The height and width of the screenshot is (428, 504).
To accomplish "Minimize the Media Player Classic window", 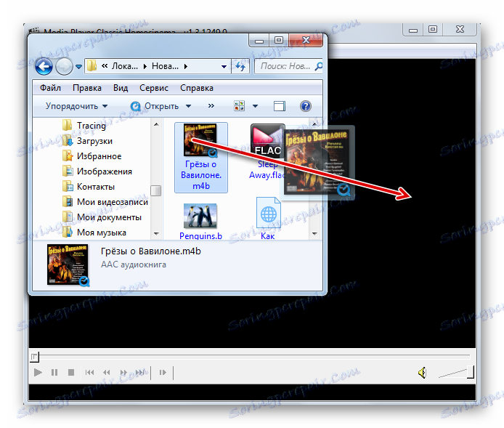I will click(x=413, y=29).
